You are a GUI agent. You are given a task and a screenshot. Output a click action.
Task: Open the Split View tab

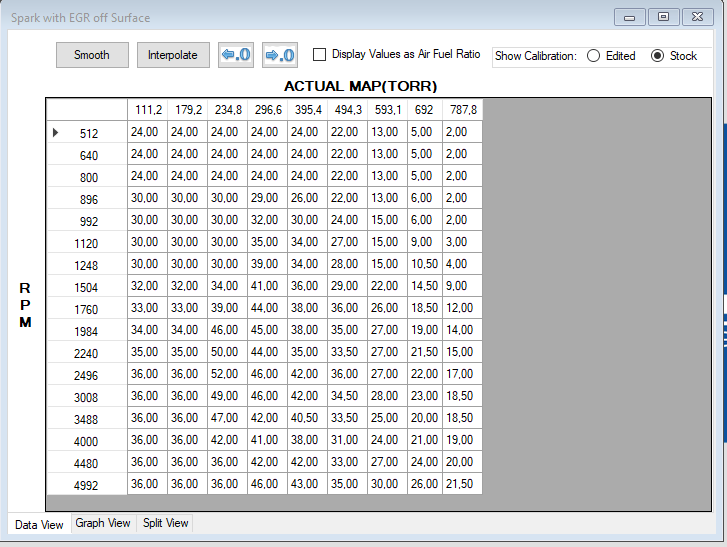pyautogui.click(x=165, y=523)
